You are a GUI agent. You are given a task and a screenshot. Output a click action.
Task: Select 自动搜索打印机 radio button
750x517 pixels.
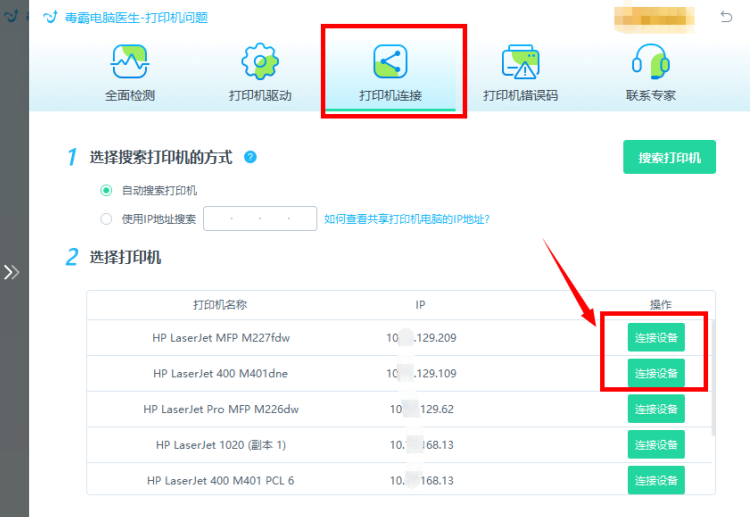pyautogui.click(x=106, y=190)
